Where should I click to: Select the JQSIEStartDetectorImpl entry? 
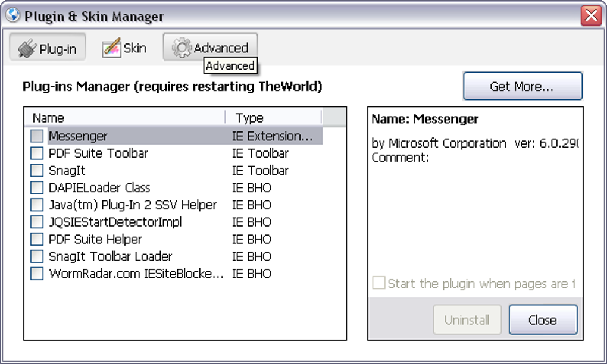(x=115, y=222)
